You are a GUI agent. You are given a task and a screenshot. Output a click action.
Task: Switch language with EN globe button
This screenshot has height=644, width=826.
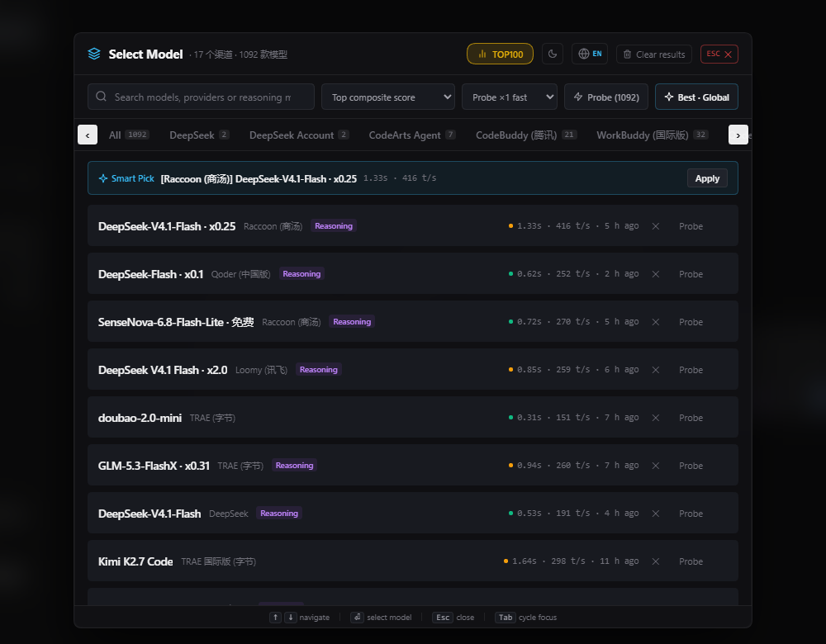pos(590,54)
